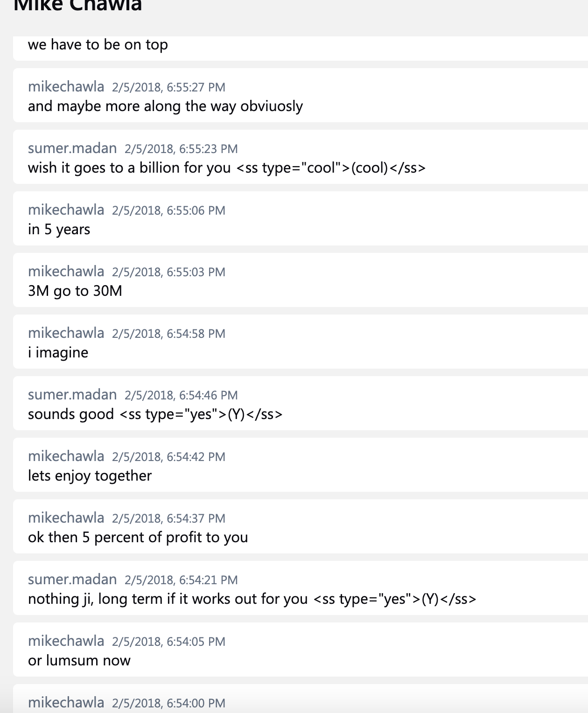Click the mikechawla username at 6:55:03 PM
The height and width of the screenshot is (713, 588).
(66, 271)
